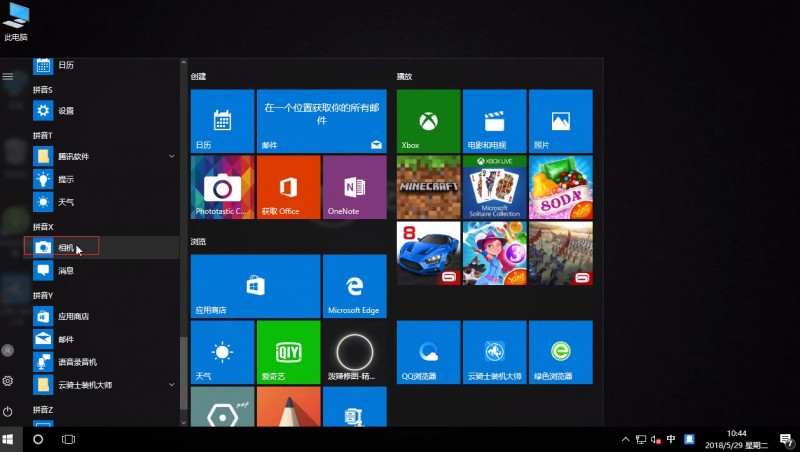Open the volume tray icon
Image resolution: width=800 pixels, height=452 pixels.
tap(656, 439)
